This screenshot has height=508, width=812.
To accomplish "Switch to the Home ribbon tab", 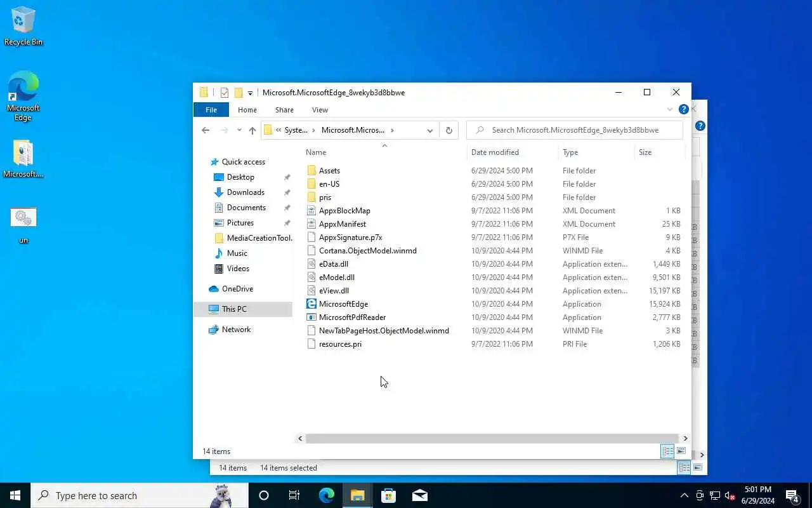I will 247,110.
